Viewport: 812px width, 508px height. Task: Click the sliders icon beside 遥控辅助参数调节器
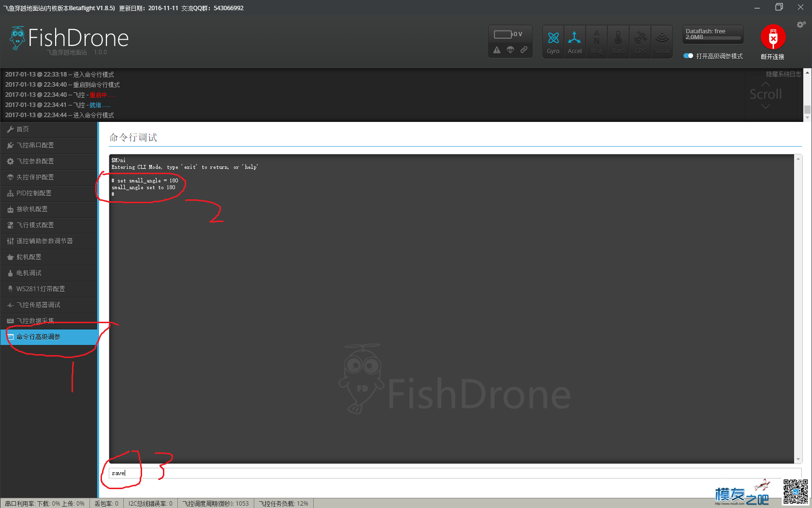(10, 241)
